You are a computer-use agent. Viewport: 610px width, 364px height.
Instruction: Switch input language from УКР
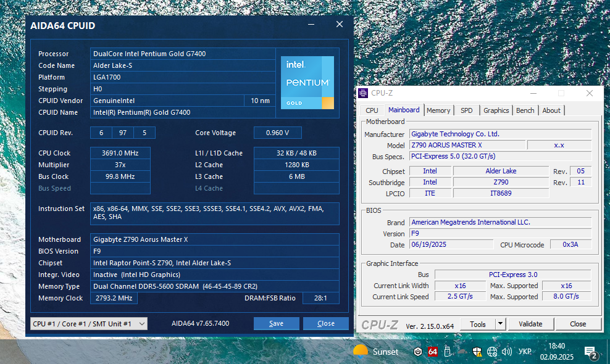525,352
